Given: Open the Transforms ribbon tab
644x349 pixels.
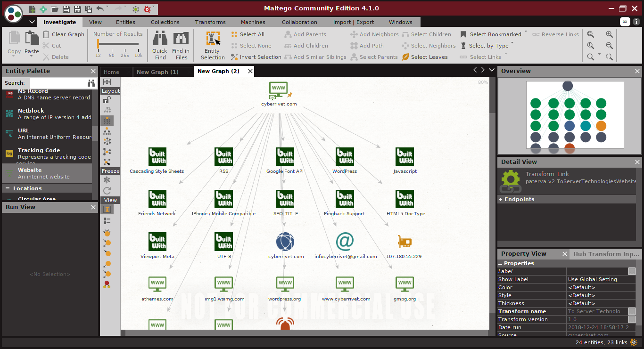Looking at the screenshot, I should pos(210,22).
